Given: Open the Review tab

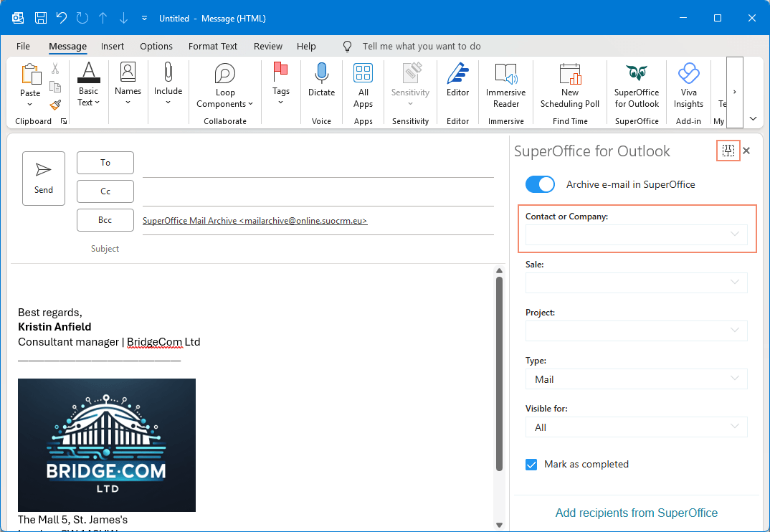Looking at the screenshot, I should point(268,46).
